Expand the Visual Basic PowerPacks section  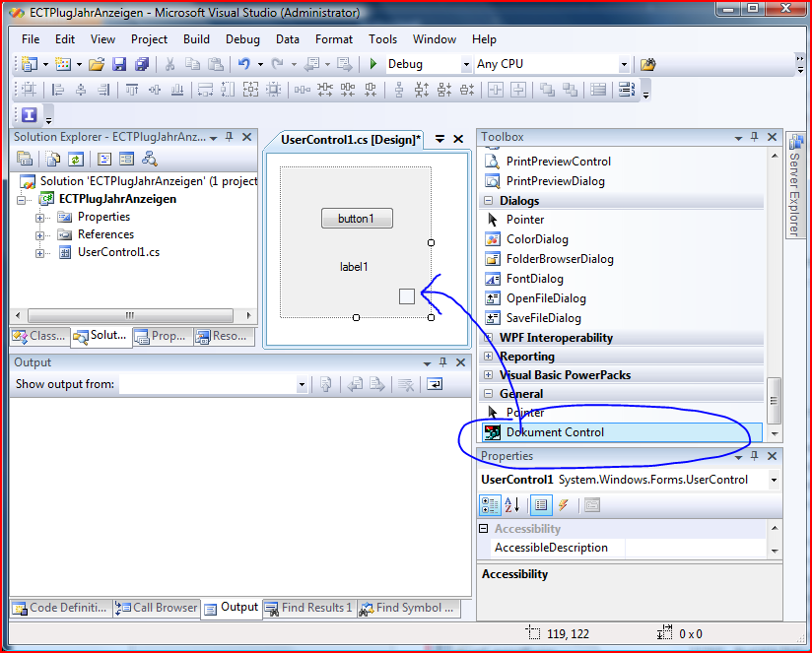coord(488,374)
